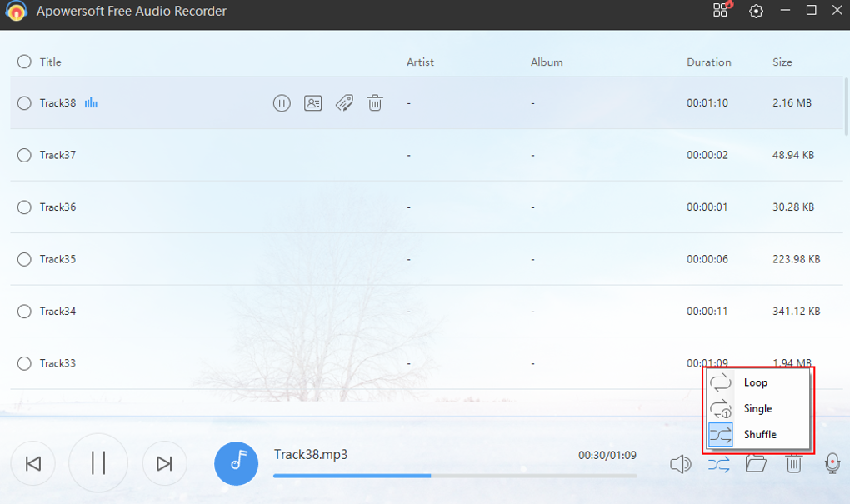Close the Audio Recorder window
This screenshot has height=504, width=850.
coord(837,10)
